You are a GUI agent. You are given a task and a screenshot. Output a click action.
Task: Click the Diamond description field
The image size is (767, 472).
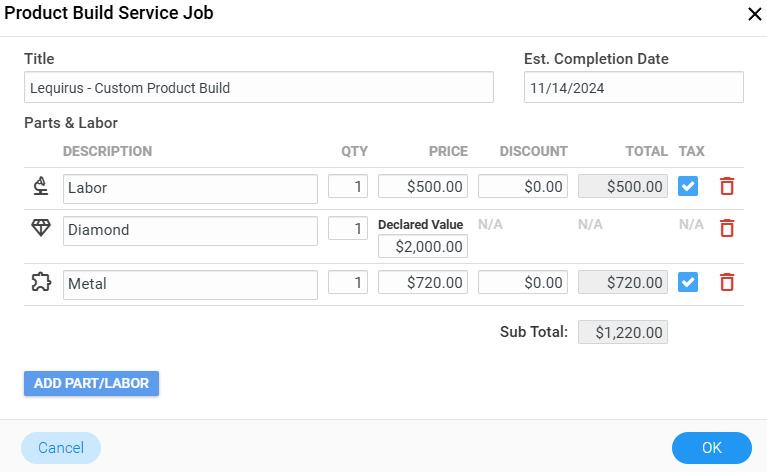click(190, 230)
